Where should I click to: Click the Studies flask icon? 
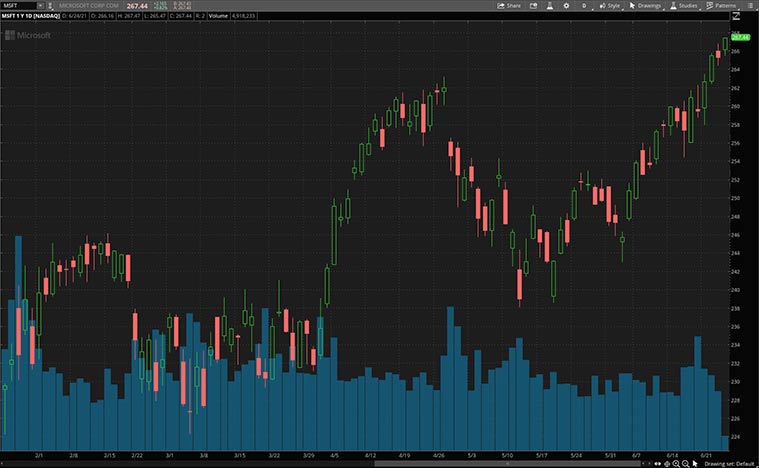pyautogui.click(x=673, y=6)
